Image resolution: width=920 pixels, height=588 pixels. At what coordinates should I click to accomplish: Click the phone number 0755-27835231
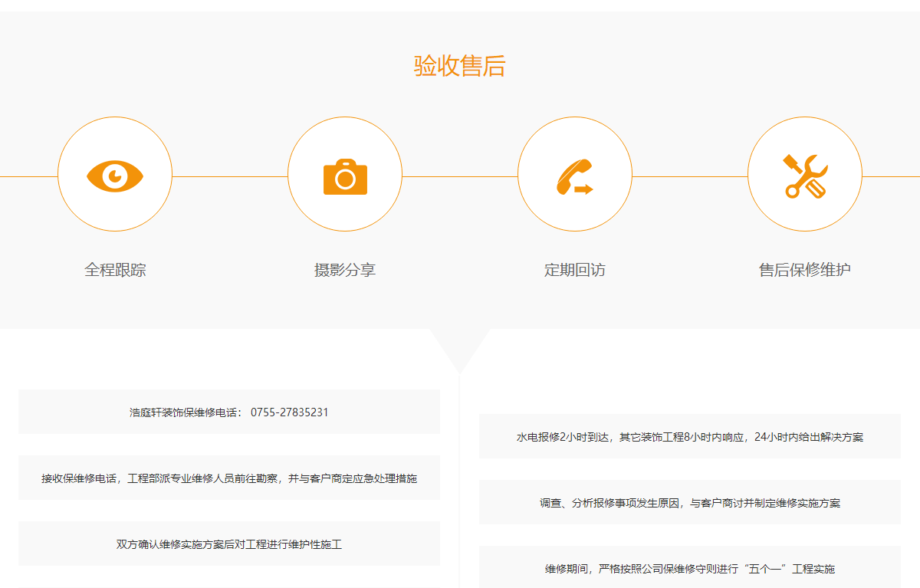[291, 412]
